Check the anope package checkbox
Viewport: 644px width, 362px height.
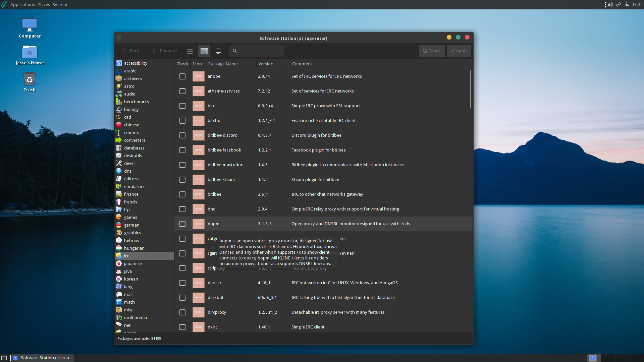click(182, 76)
